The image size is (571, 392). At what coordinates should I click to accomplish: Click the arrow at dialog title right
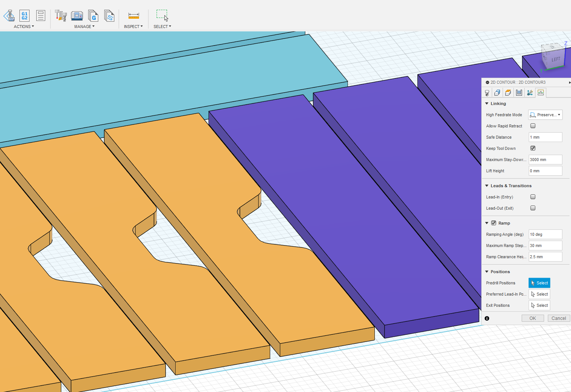[570, 82]
